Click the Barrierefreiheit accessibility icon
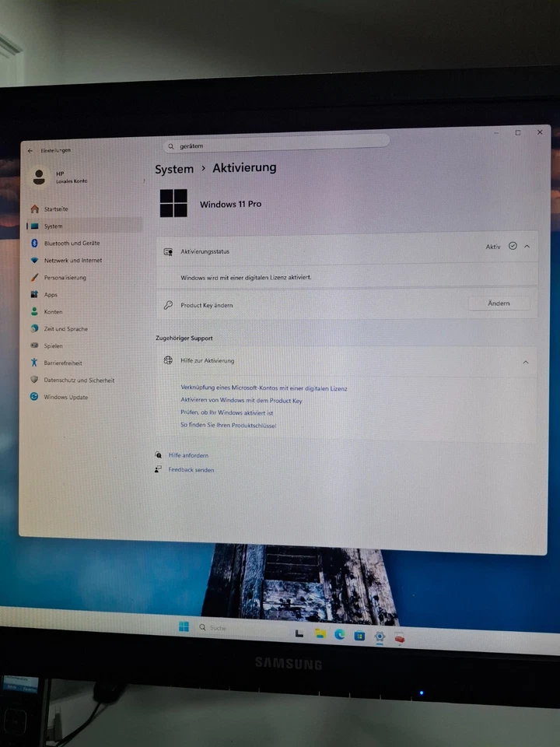This screenshot has height=747, width=560. tap(34, 363)
